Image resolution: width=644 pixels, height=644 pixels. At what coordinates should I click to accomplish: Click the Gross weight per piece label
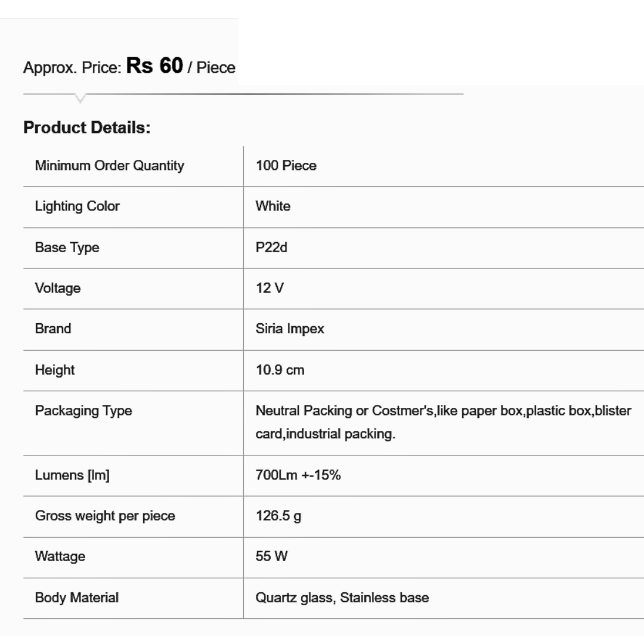105,516
